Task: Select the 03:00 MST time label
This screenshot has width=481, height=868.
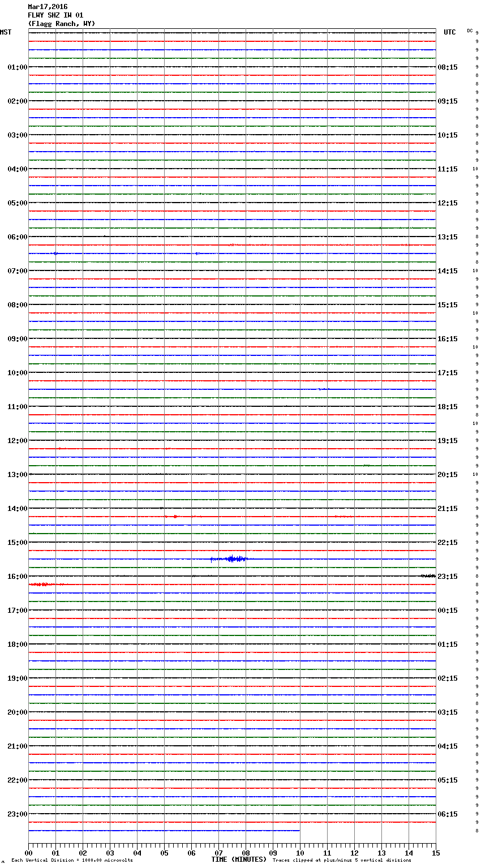Action: 17,135
